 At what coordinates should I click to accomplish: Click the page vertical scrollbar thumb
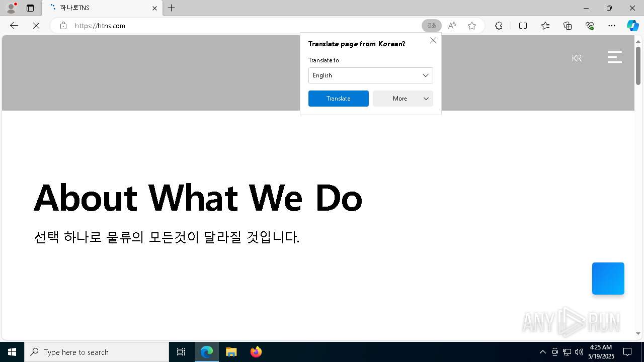[638, 65]
